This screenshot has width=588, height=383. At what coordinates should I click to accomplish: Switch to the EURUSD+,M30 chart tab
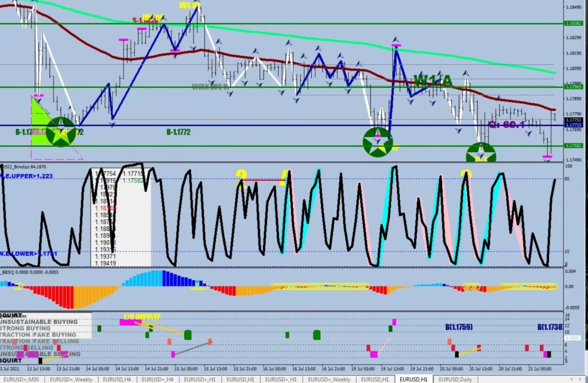click(23, 379)
